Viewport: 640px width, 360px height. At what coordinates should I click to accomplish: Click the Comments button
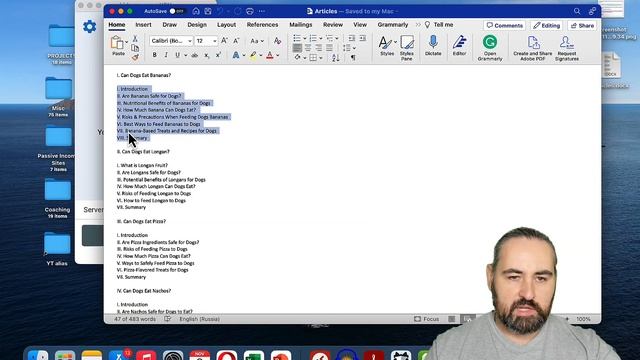click(504, 25)
